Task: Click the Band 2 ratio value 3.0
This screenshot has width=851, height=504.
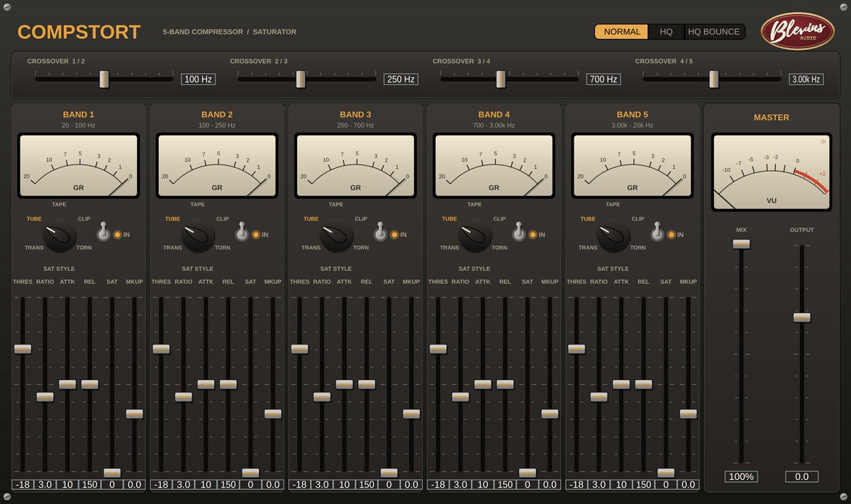Action: pyautogui.click(x=183, y=485)
